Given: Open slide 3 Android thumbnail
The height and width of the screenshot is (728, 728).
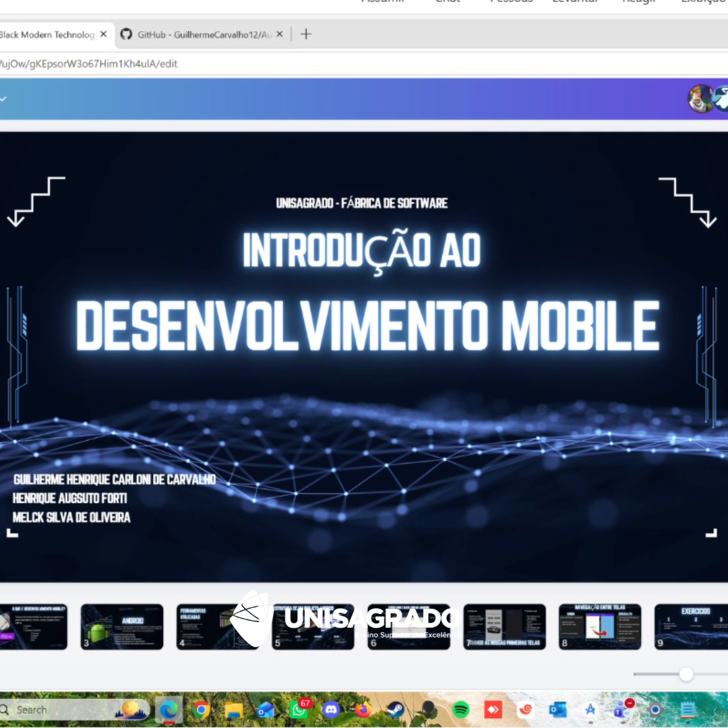Looking at the screenshot, I should pyautogui.click(x=122, y=627).
